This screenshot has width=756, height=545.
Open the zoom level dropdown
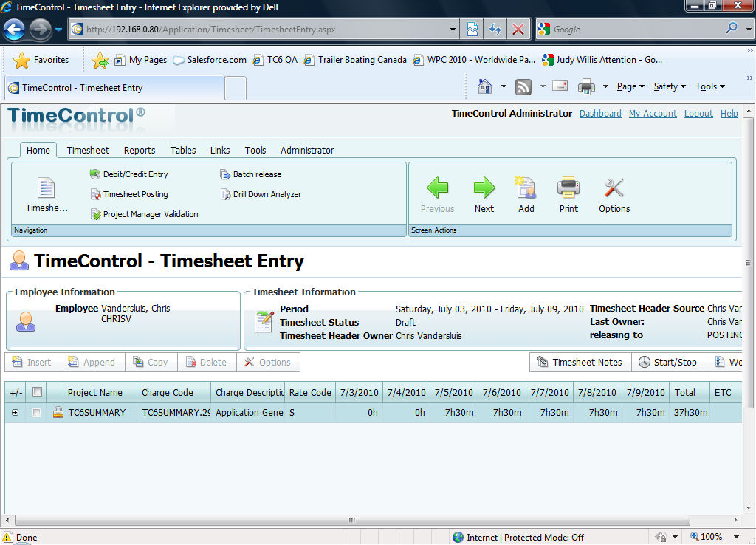pyautogui.click(x=736, y=537)
